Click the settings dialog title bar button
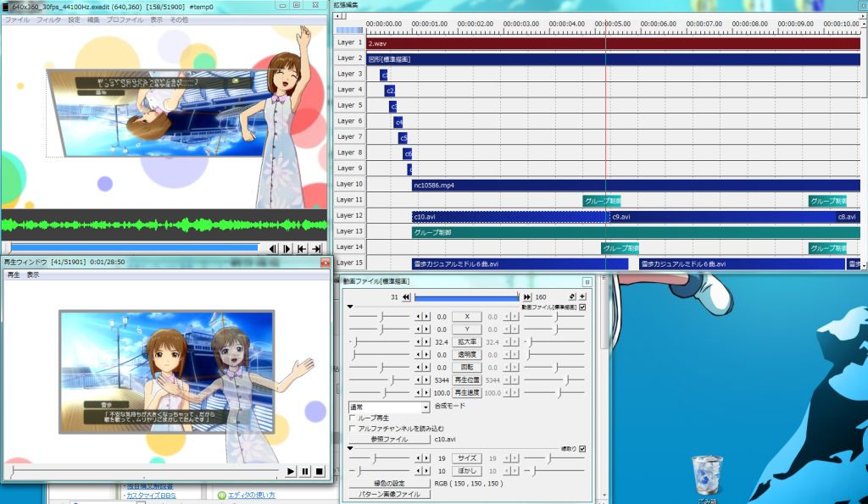Image resolution: width=868 pixels, height=504 pixels. 587,281
